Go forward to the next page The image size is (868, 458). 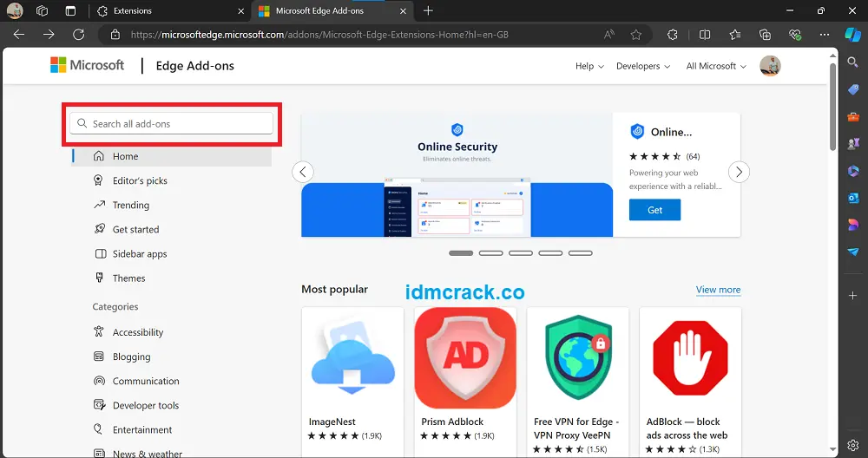49,35
